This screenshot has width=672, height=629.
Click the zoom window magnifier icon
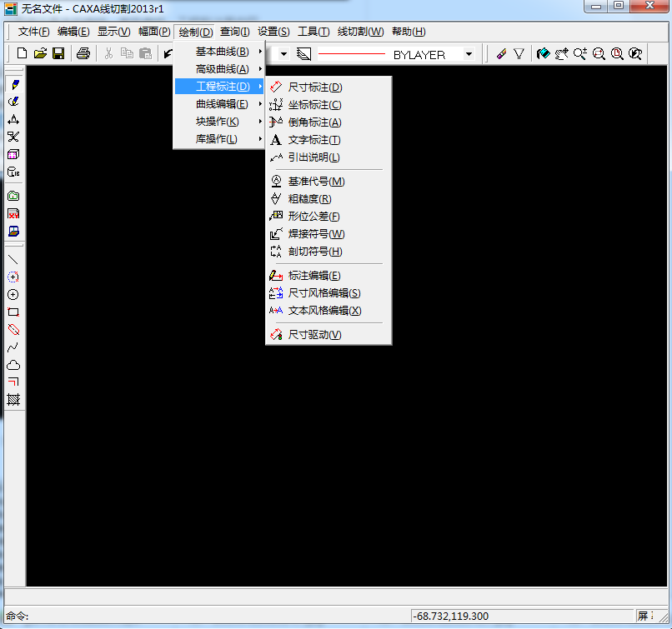click(599, 54)
